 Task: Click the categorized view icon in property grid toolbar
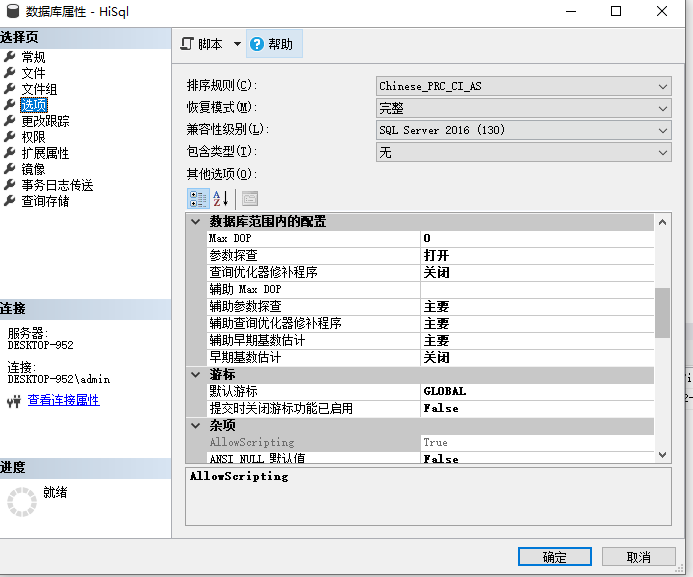[x=198, y=199]
